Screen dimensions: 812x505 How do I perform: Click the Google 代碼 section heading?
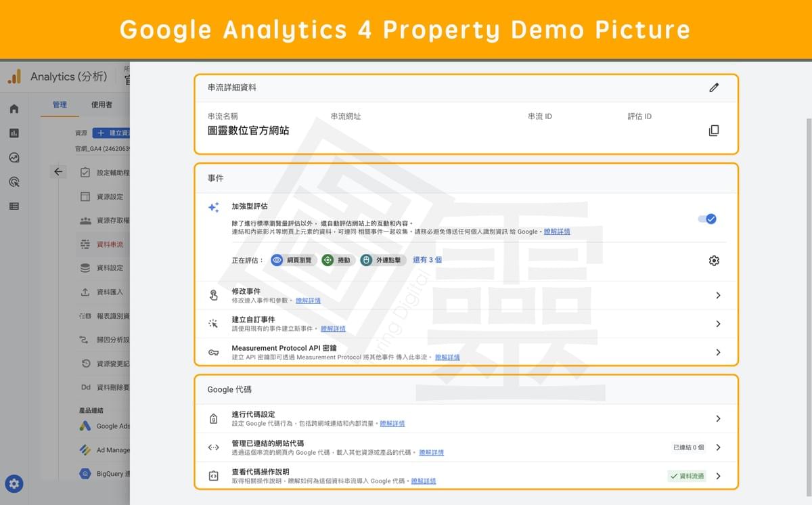pyautogui.click(x=229, y=389)
